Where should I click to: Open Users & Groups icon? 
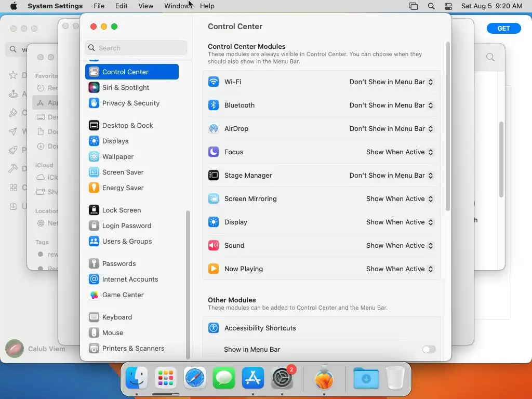94,242
